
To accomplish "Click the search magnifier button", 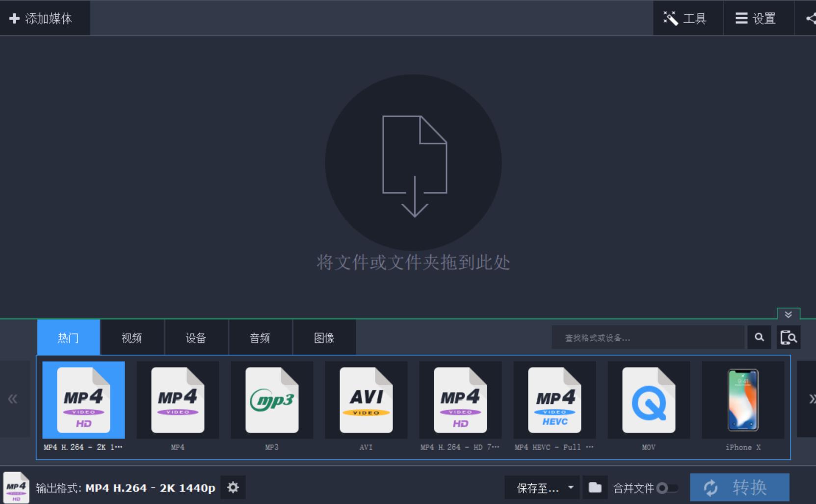I will (759, 338).
